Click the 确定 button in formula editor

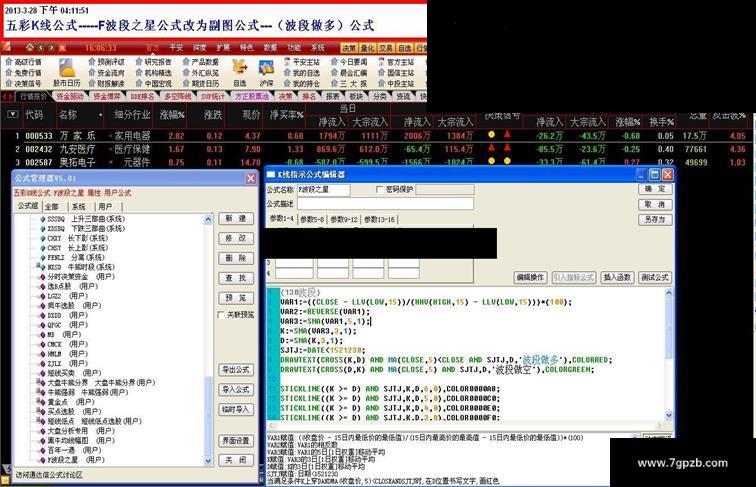click(x=655, y=189)
